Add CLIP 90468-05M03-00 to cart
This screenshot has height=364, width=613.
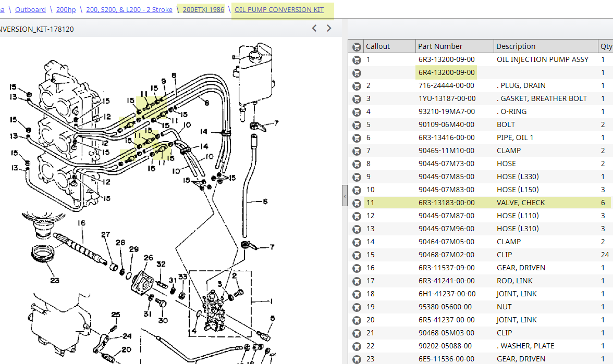click(356, 333)
